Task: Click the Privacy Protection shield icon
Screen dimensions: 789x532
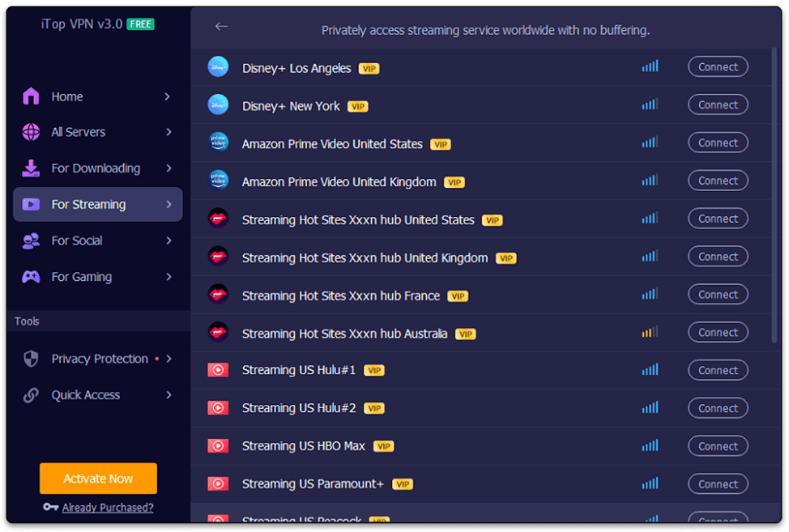Action: tap(32, 359)
